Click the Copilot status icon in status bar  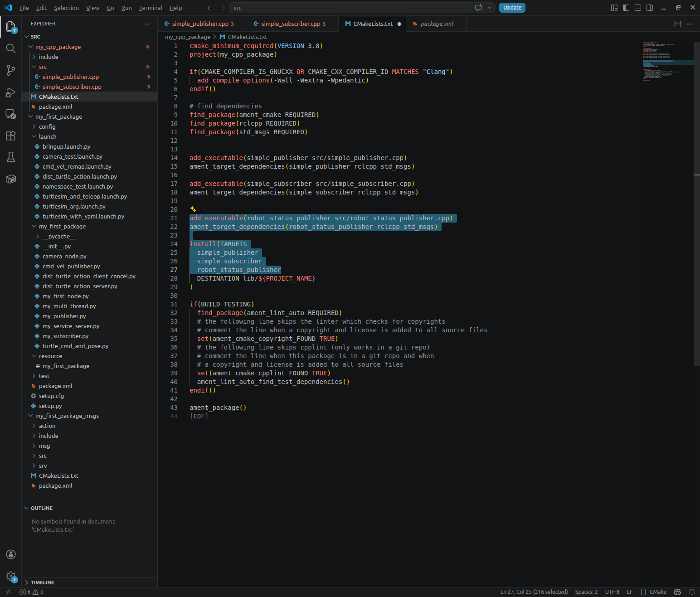click(x=677, y=592)
